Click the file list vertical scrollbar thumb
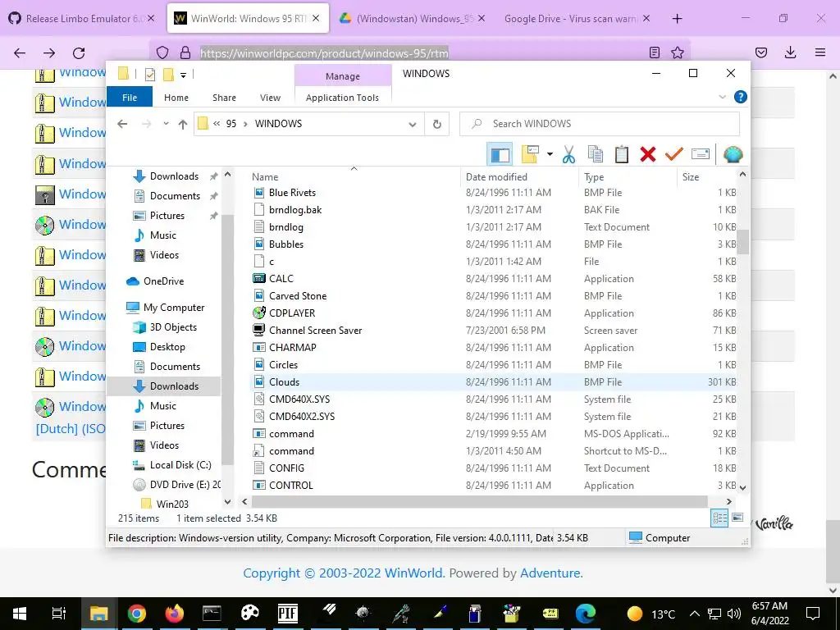 pos(742,242)
